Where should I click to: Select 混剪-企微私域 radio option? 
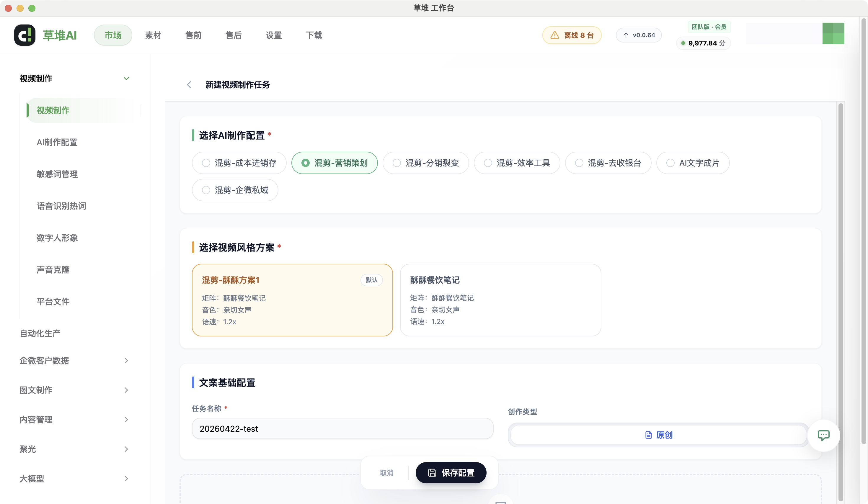pyautogui.click(x=235, y=190)
